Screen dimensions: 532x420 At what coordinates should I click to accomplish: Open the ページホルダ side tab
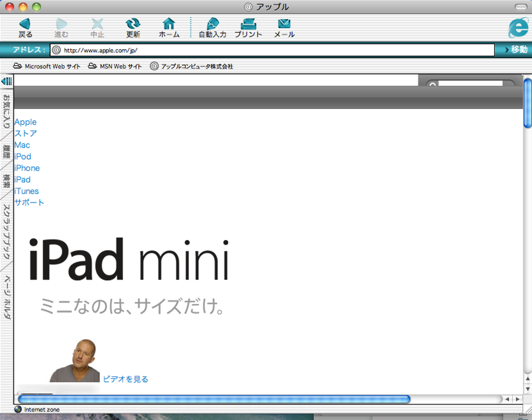point(6,297)
